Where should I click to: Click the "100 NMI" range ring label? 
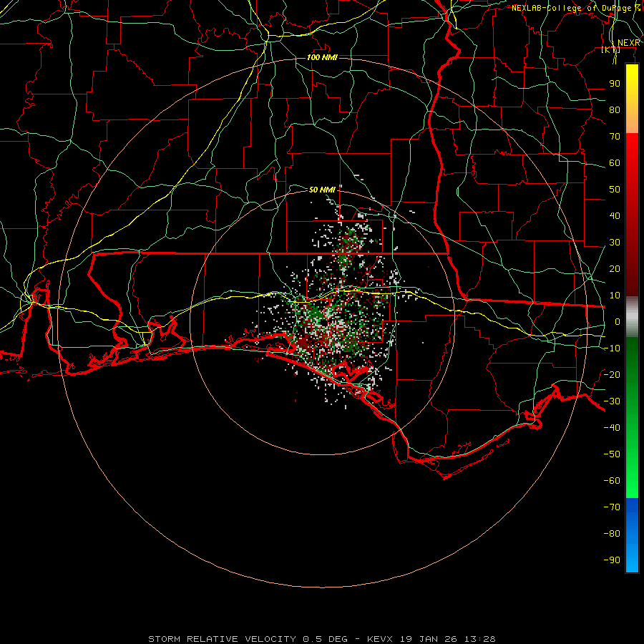[322, 57]
